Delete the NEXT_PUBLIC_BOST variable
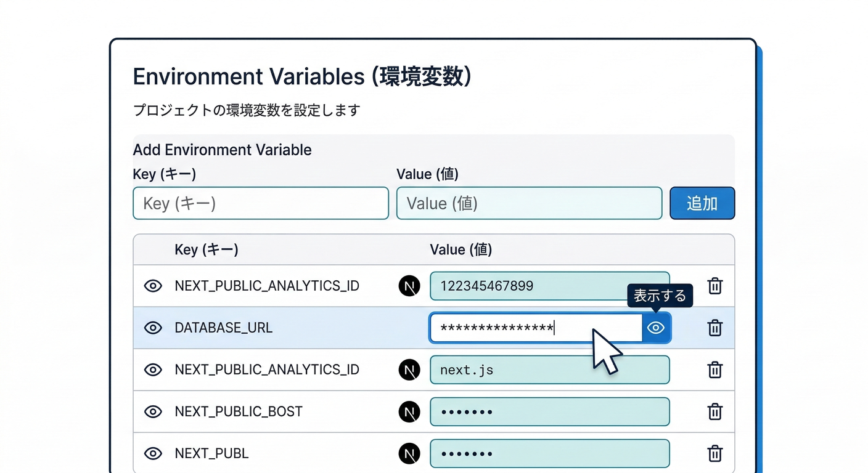Screen dimensions: 868x473 714,411
